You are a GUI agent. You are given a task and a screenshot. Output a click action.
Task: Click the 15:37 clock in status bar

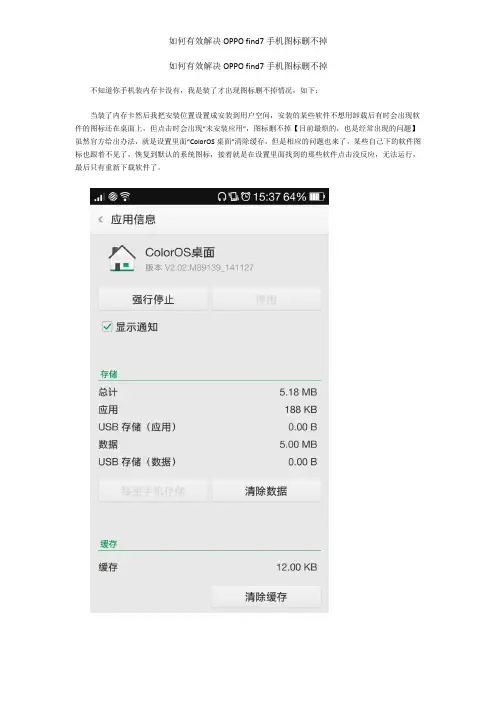click(x=266, y=197)
